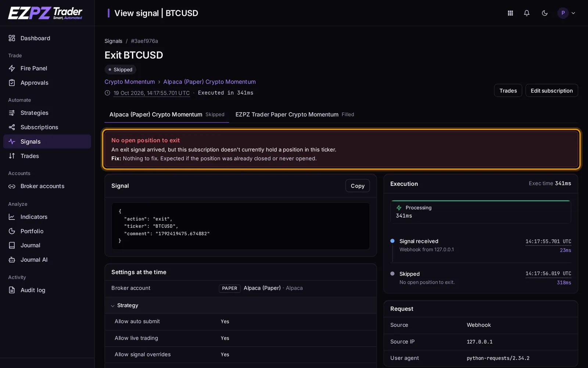Click the #3aef976a breadcrumb ID
The width and height of the screenshot is (588, 368).
pos(144,41)
